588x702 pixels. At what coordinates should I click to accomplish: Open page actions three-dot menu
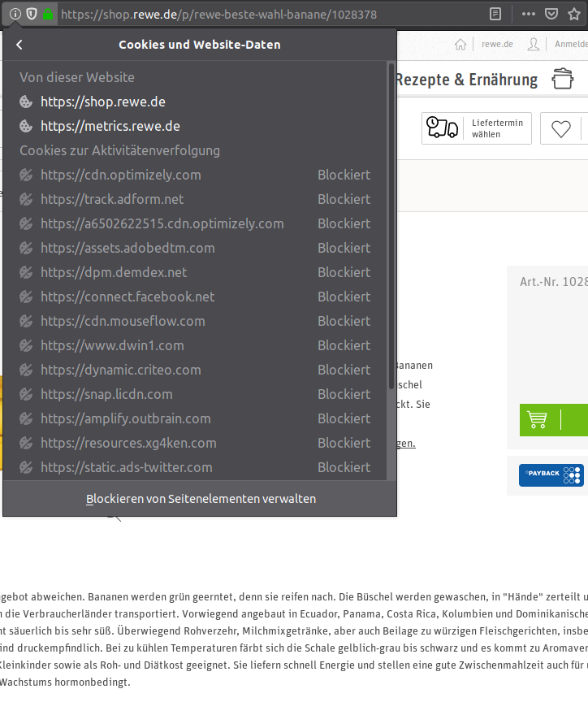(529, 14)
